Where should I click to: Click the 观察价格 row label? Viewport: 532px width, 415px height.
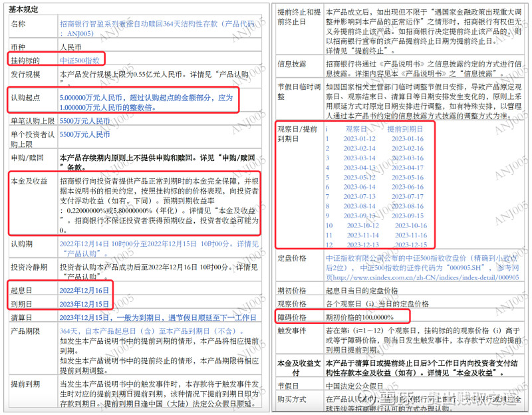click(292, 304)
